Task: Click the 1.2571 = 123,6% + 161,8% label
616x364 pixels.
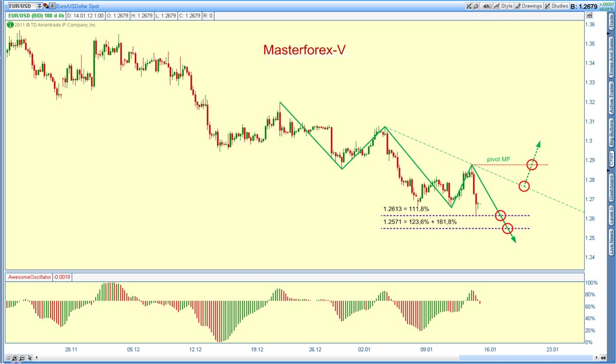Action: click(x=420, y=222)
